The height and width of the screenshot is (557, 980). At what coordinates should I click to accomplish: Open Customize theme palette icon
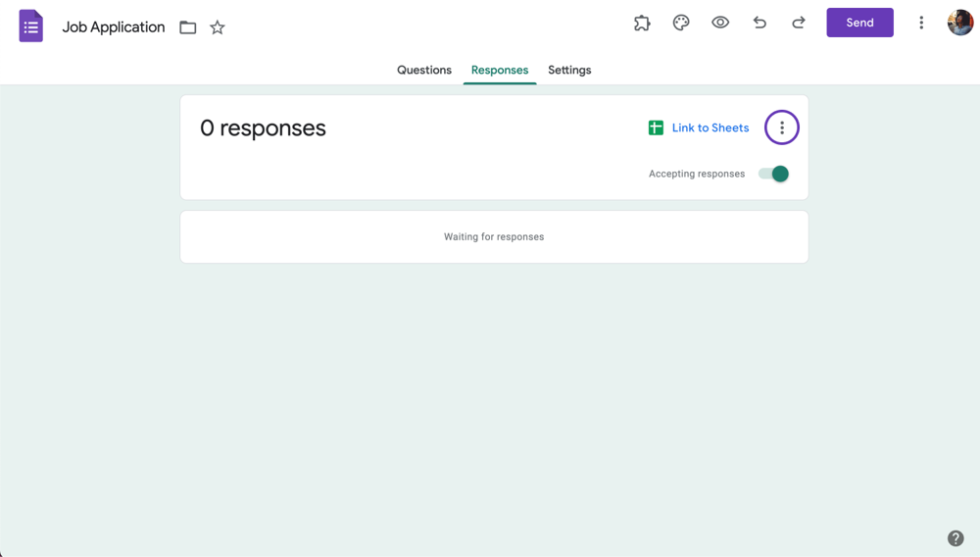(681, 23)
